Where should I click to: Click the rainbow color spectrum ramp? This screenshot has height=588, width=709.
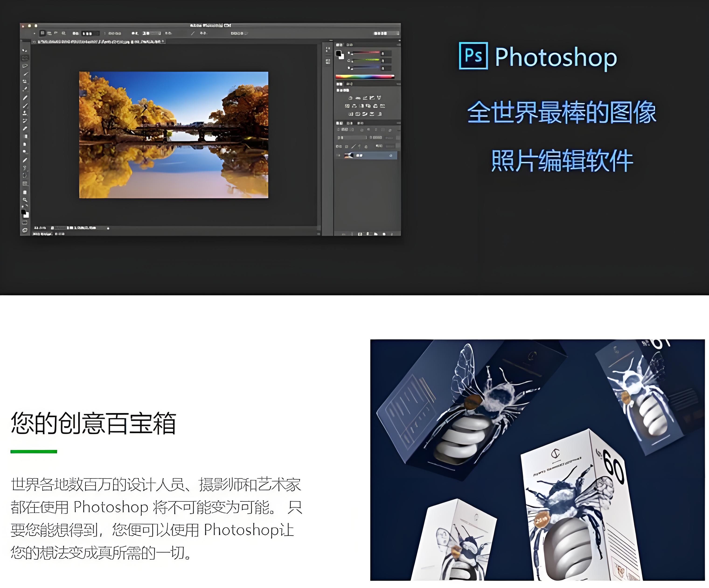click(x=365, y=77)
